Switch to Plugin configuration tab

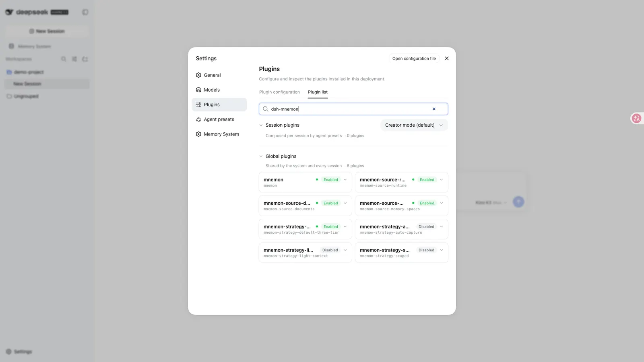(x=279, y=92)
